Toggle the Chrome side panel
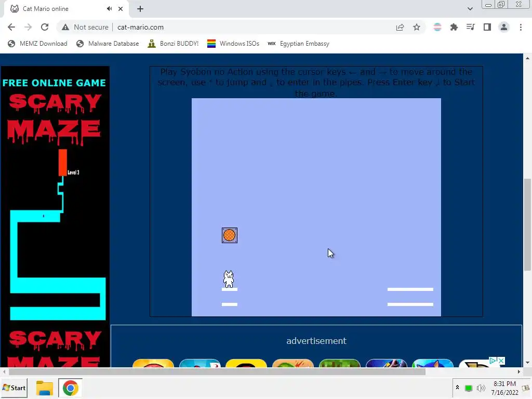This screenshot has width=532, height=399. tap(487, 27)
